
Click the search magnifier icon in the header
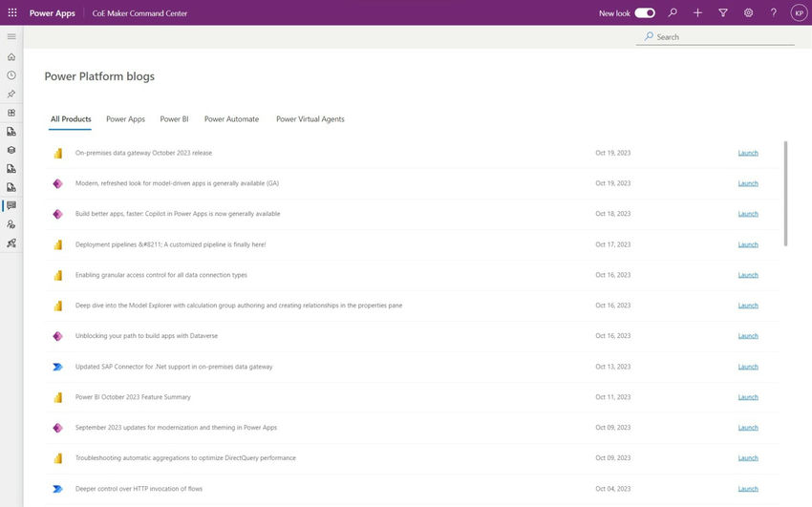673,12
